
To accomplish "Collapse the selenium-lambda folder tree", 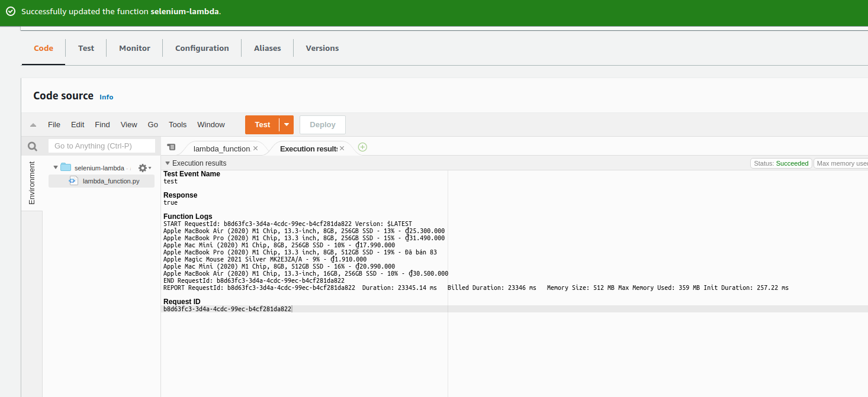I will click(56, 167).
